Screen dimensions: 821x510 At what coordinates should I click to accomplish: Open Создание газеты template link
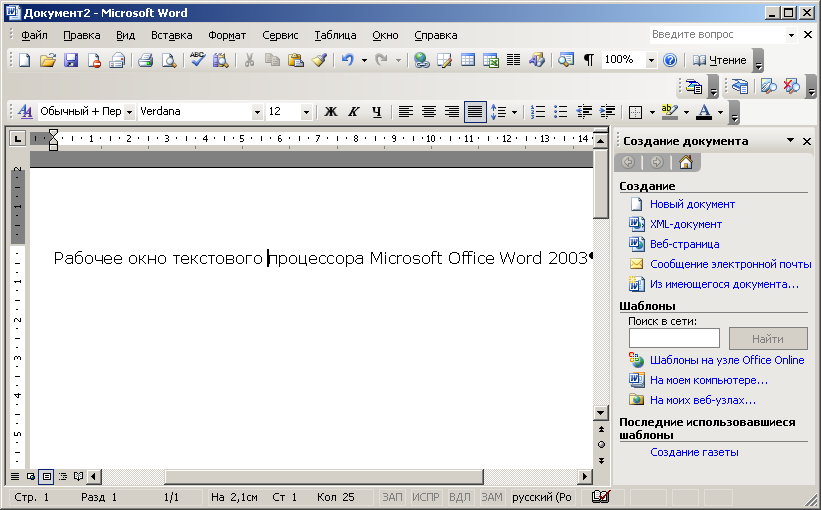pos(694,452)
